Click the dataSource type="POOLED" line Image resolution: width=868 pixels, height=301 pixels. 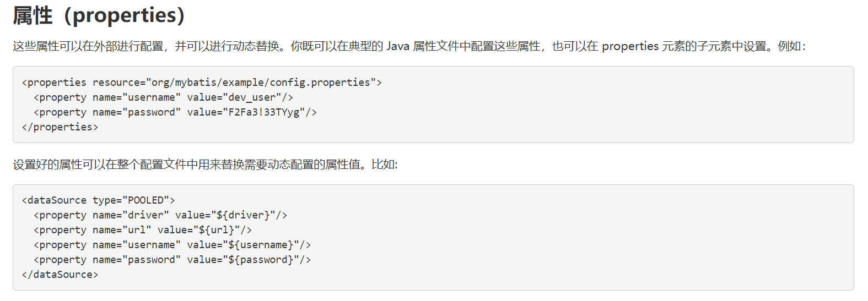click(98, 200)
